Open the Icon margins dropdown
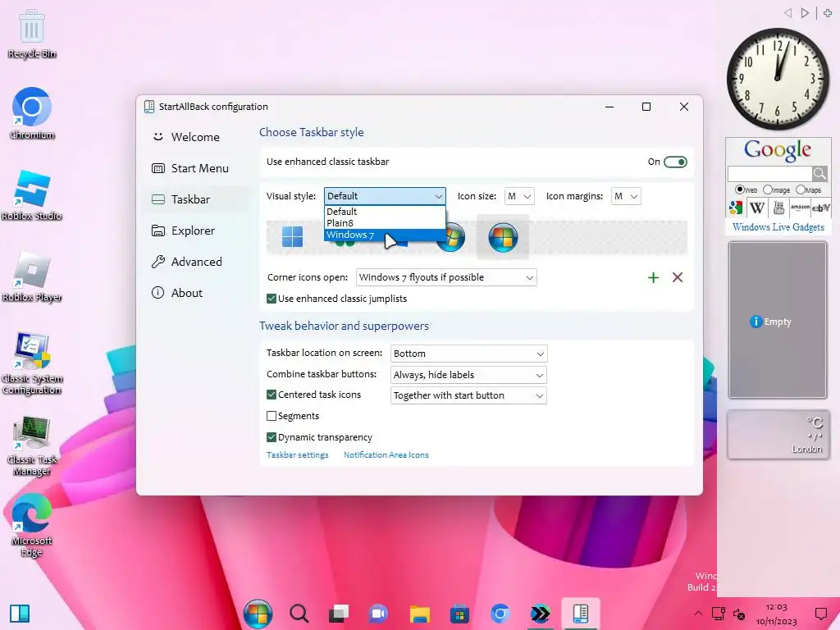 (626, 196)
